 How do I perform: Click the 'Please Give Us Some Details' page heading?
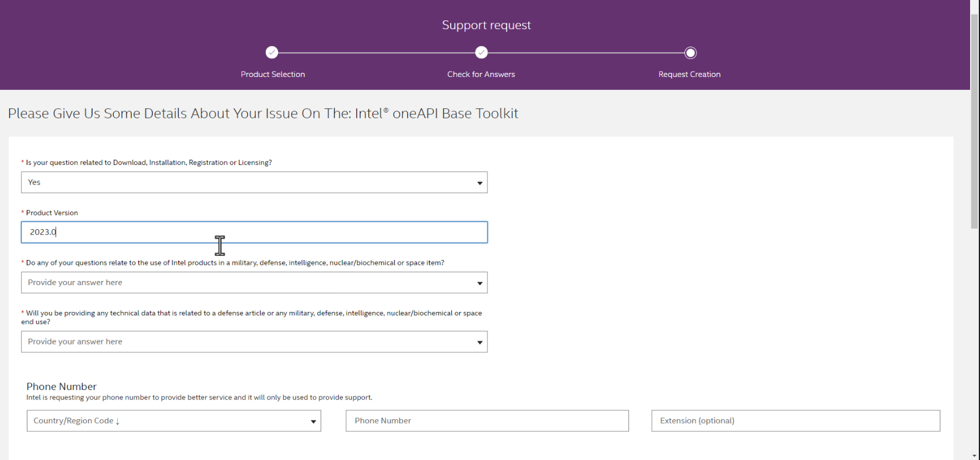263,113
